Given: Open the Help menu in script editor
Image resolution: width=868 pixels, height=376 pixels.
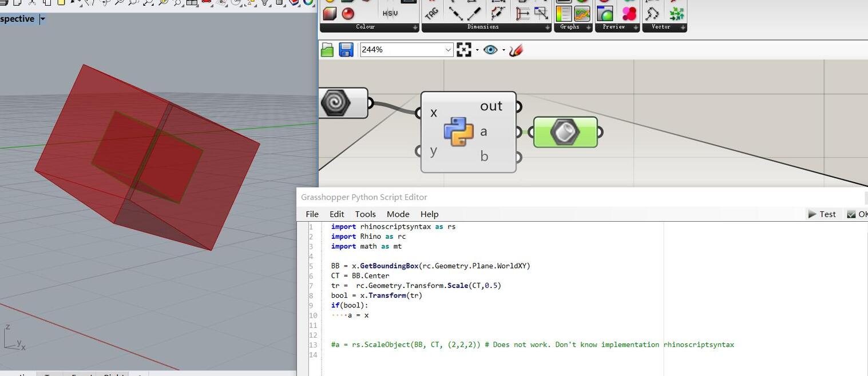Looking at the screenshot, I should 430,214.
